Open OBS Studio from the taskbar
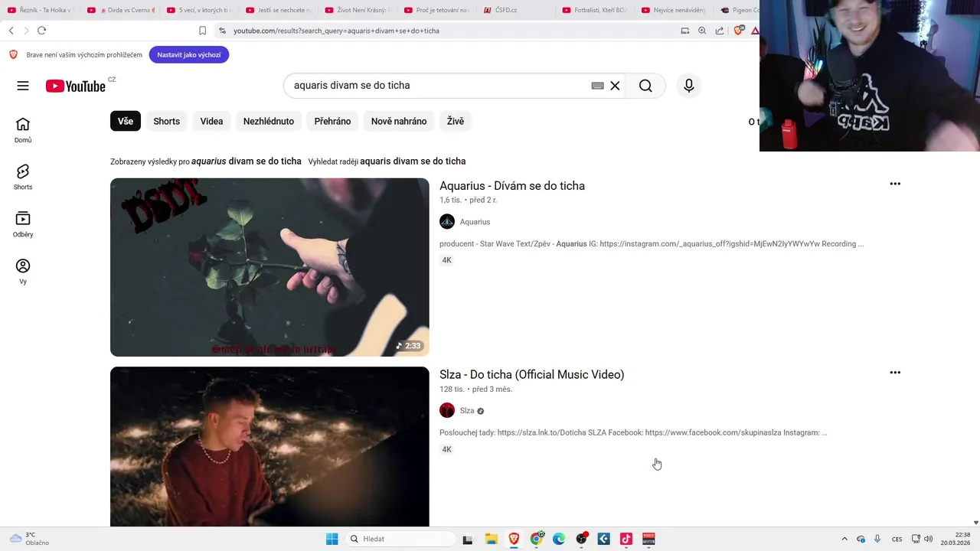 [x=581, y=539]
